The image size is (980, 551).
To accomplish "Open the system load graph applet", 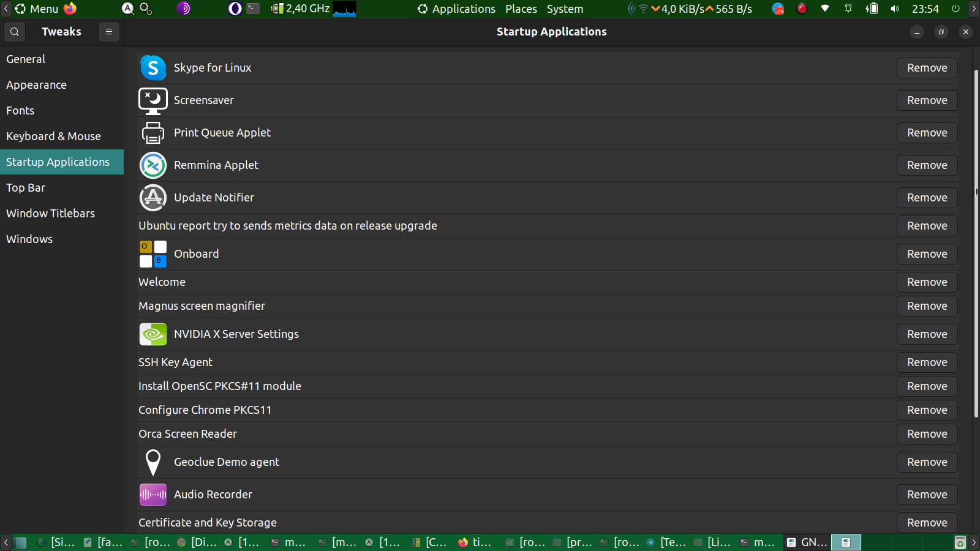I will (x=344, y=9).
